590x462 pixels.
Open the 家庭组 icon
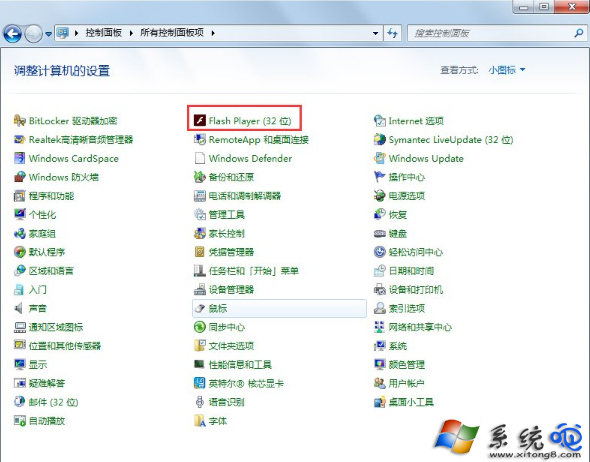20,233
